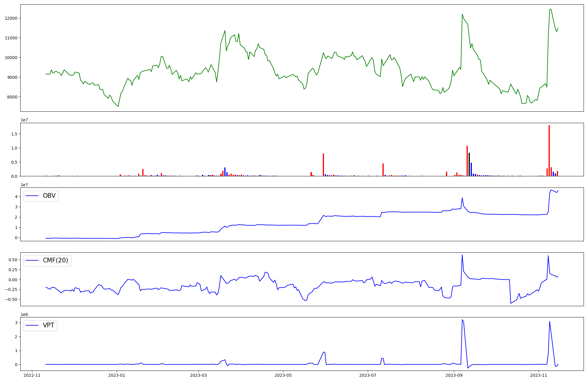Click the black volume bar in September
Viewport: 588px width, 382px height.
click(469, 165)
